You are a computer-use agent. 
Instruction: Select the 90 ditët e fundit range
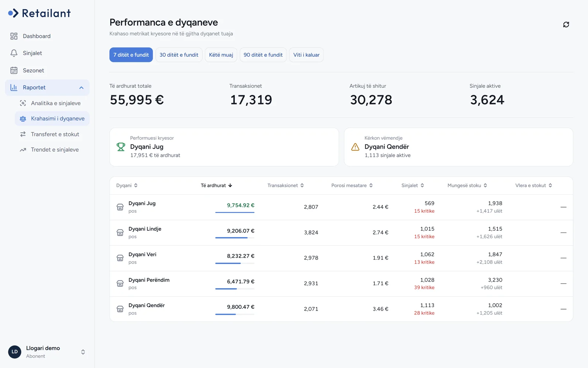(x=263, y=55)
